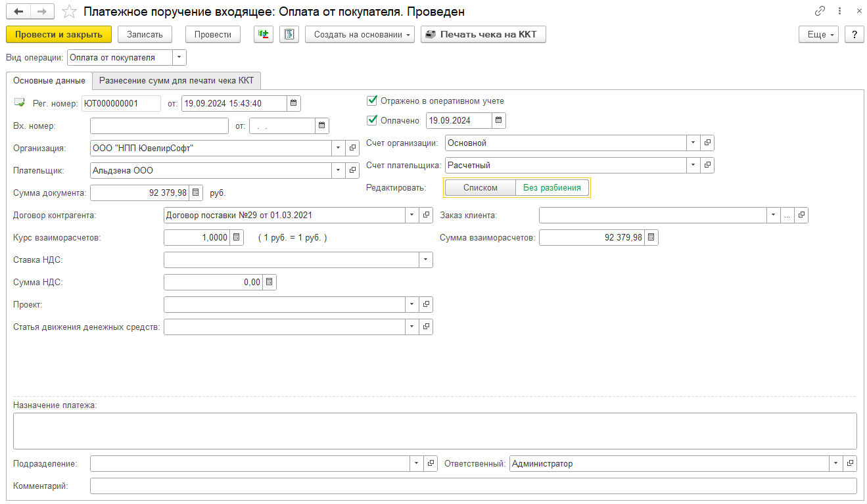Viewport: 867px width, 504px height.
Task: Open calendar for incoming number date
Action: [x=321, y=126]
